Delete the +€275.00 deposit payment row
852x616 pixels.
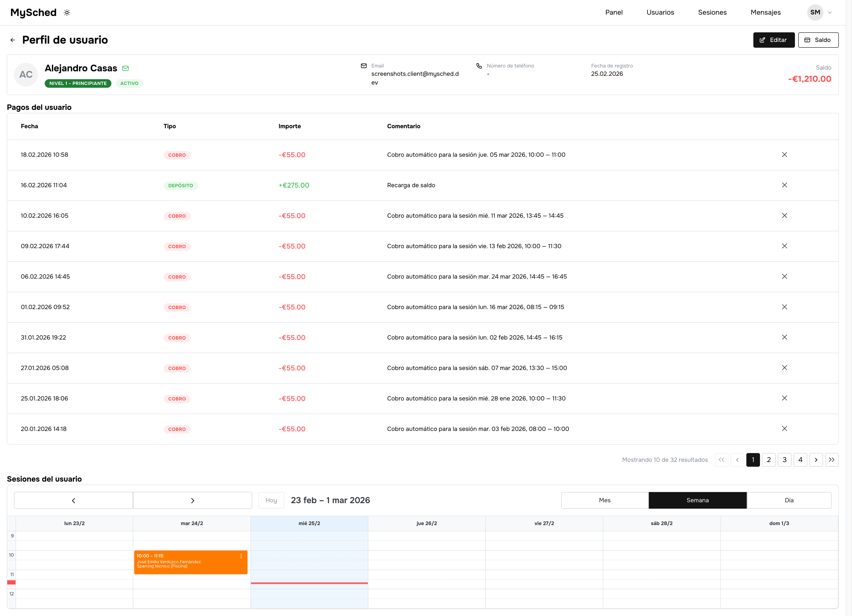click(784, 185)
